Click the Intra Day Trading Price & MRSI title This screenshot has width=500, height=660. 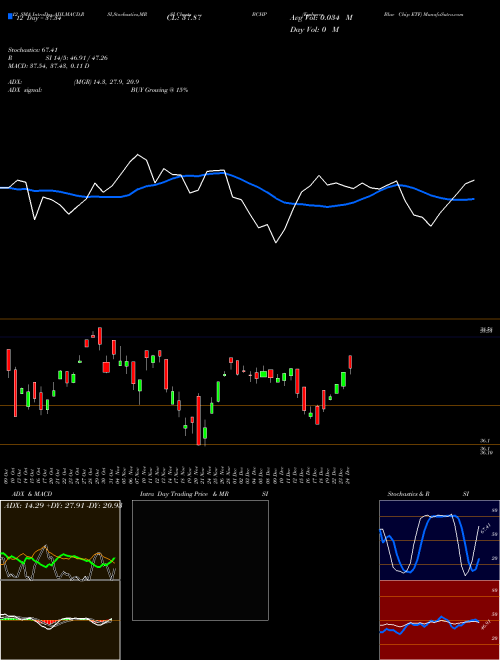click(x=204, y=494)
